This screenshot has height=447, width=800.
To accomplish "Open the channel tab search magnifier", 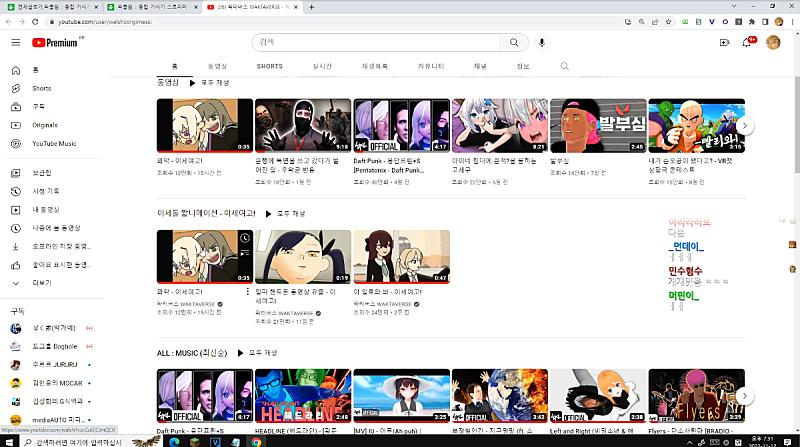I will (x=564, y=66).
